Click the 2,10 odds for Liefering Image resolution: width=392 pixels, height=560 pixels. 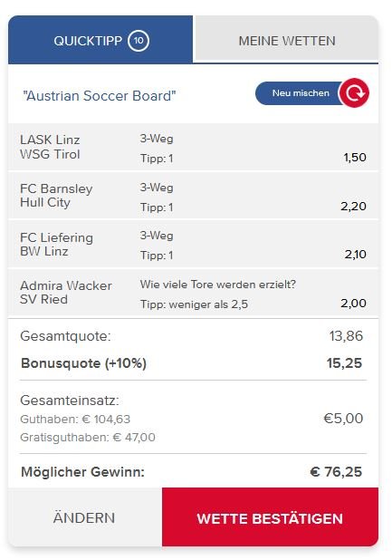click(355, 255)
